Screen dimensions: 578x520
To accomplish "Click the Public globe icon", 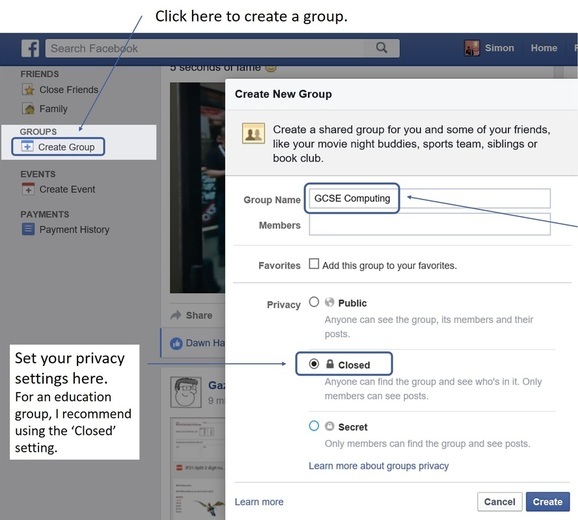I will [329, 303].
